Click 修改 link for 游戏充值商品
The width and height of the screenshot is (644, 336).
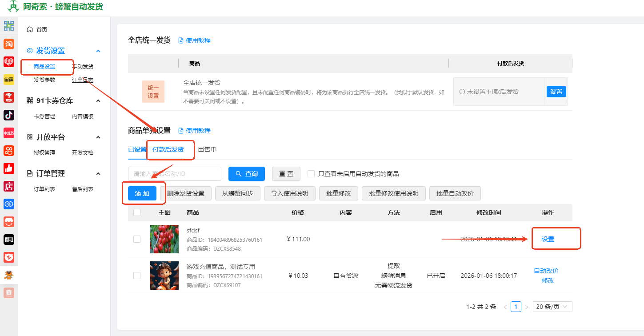[548, 280]
